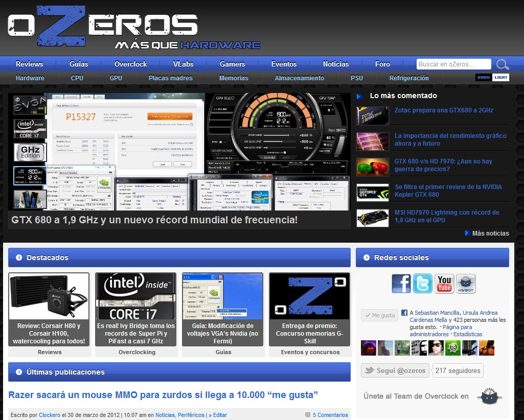
Task: Open the 217 seguidores count
Action: point(458,370)
